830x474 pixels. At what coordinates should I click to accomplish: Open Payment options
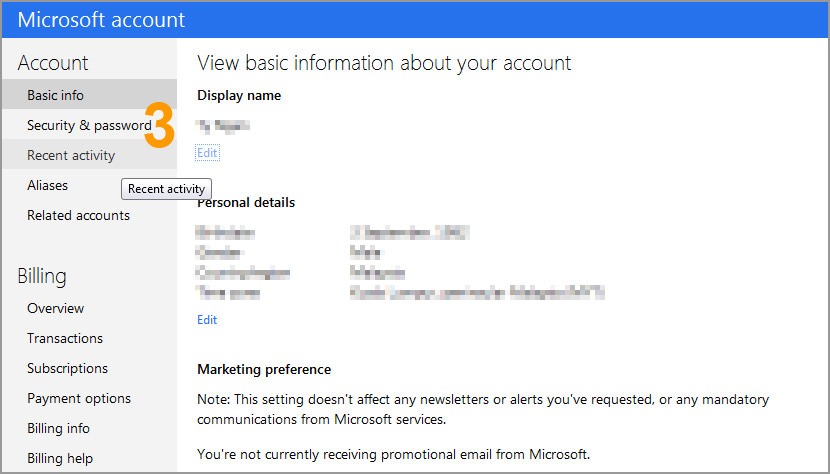coord(79,398)
